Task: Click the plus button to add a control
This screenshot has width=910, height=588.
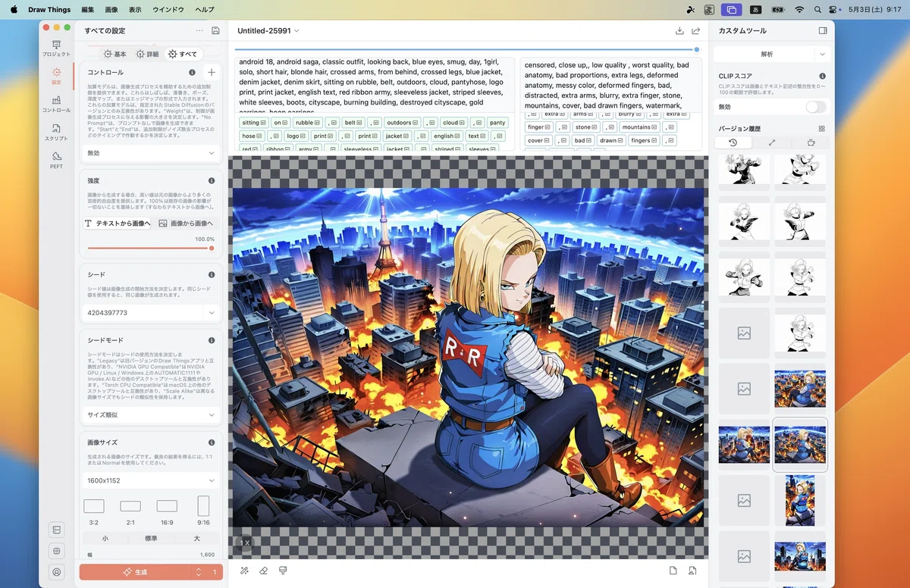Action: point(211,73)
